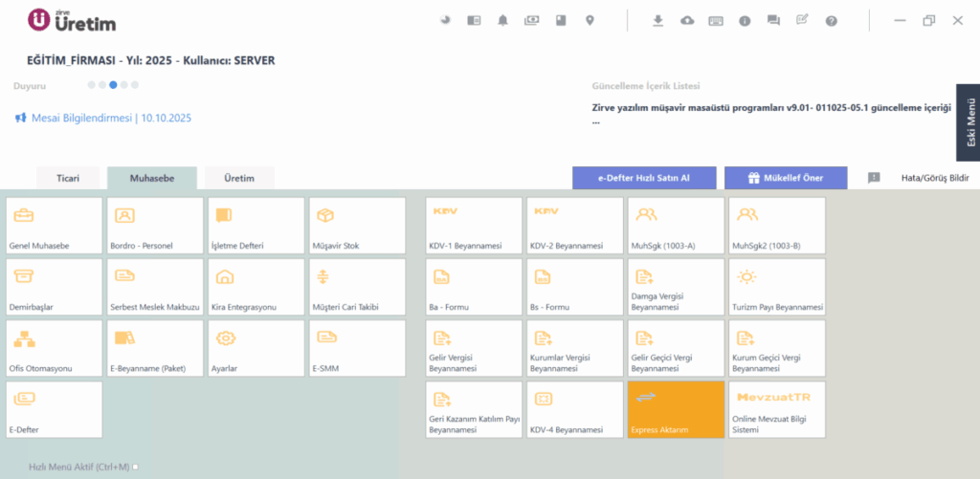Open Kurum Geçici Vergi Beyannamesi tile
Screen dimensions: 980x479
point(777,348)
